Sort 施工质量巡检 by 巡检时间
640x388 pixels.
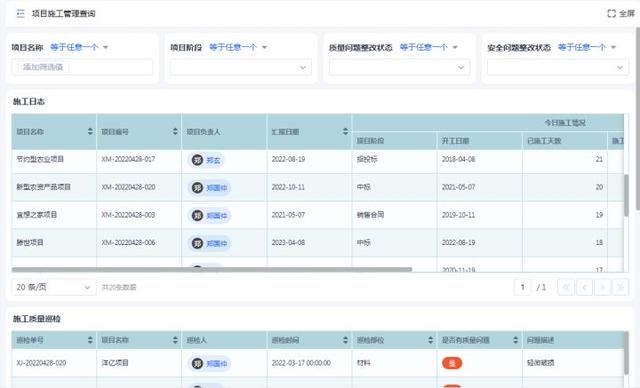click(345, 340)
